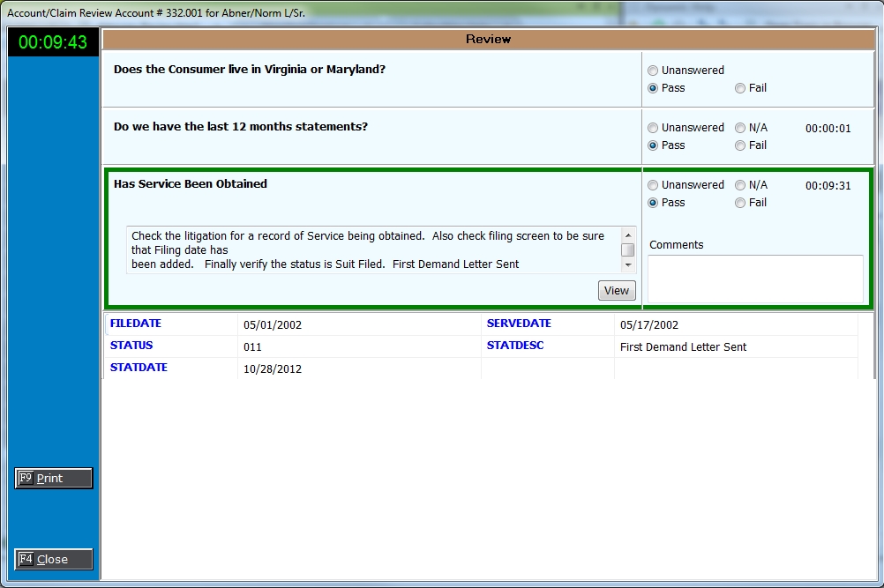Choose Pass for the Virginia or Maryland question

(x=653, y=88)
